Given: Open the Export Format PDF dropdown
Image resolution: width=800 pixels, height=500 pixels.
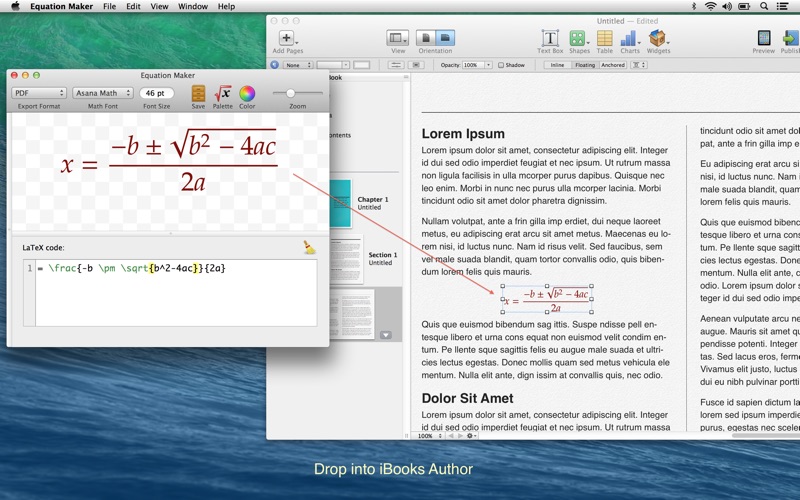Looking at the screenshot, I should click(x=39, y=93).
